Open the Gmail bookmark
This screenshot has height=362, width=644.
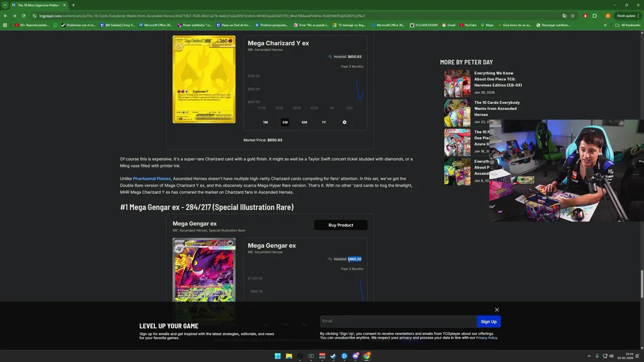click(x=448, y=25)
